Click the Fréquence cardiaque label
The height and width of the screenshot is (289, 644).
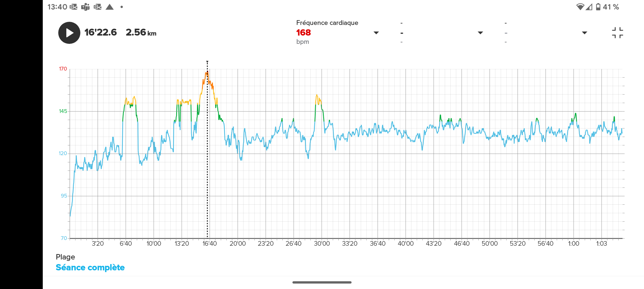click(x=327, y=23)
